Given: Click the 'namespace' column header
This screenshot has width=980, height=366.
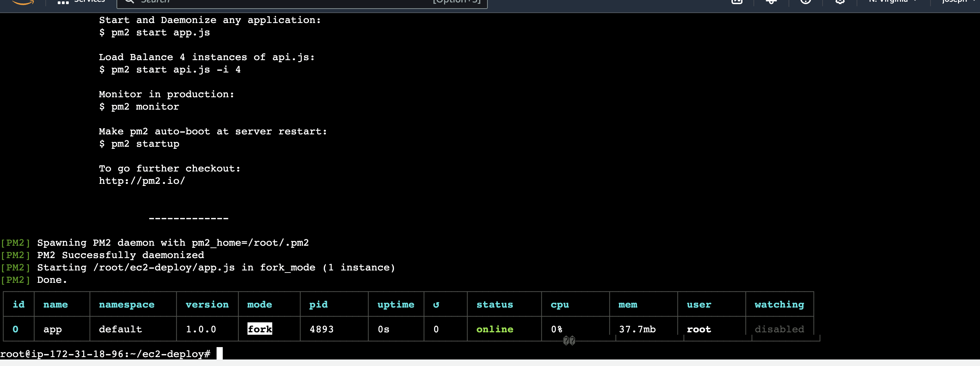Looking at the screenshot, I should 127,305.
